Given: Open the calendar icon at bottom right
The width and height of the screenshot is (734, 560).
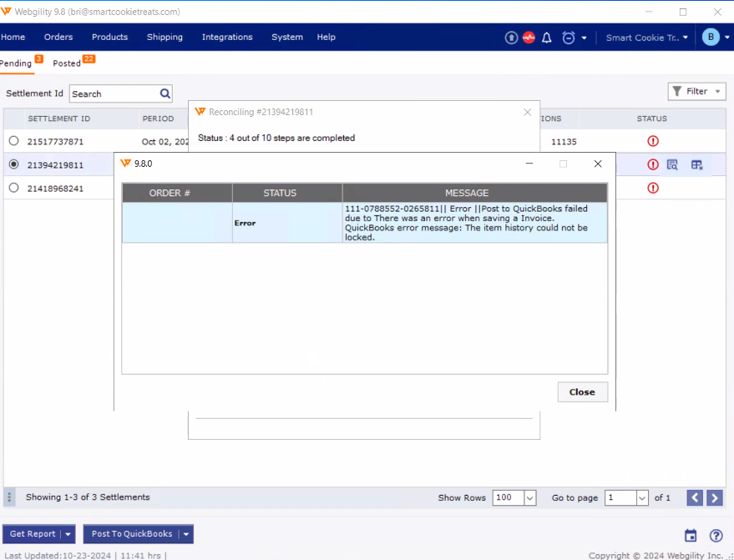Looking at the screenshot, I should (691, 536).
